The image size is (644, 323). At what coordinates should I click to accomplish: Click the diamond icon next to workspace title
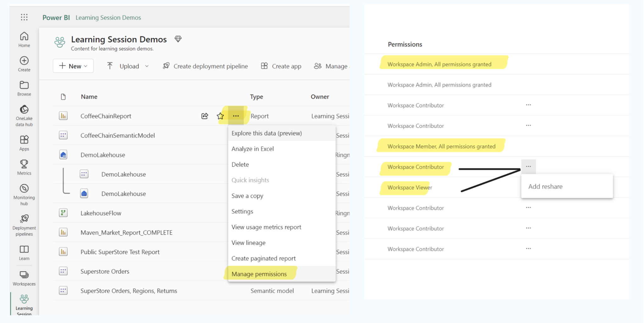(x=178, y=39)
